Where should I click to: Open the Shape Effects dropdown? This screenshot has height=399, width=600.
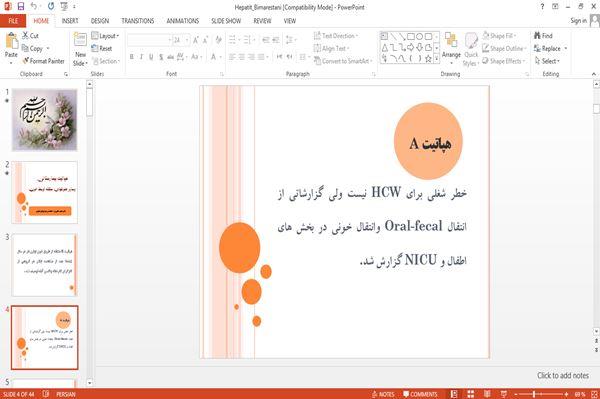[x=504, y=61]
